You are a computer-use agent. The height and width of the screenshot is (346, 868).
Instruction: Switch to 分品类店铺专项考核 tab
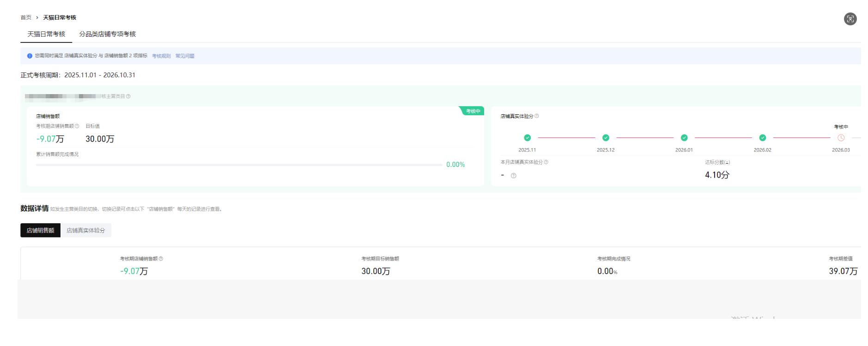tap(107, 34)
